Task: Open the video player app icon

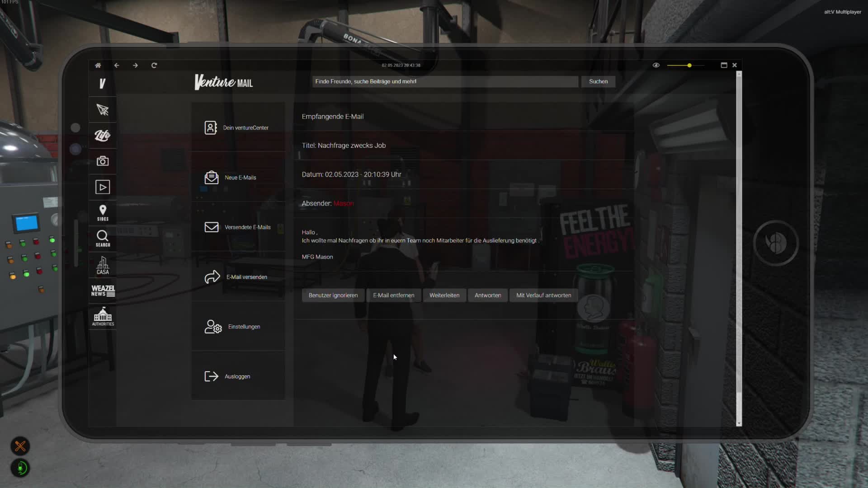Action: point(103,187)
